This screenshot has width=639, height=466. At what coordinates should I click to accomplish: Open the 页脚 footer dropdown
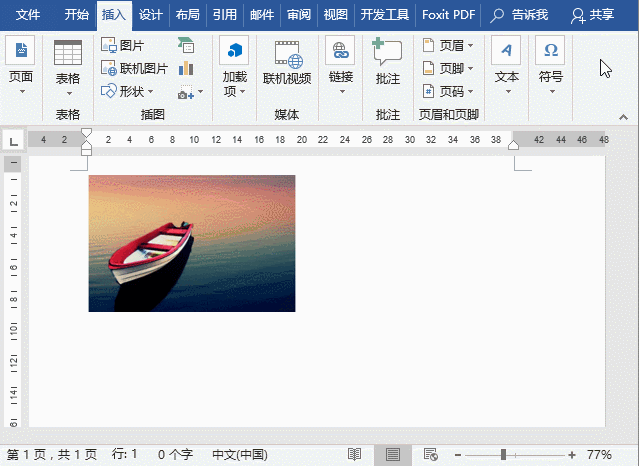coord(448,68)
